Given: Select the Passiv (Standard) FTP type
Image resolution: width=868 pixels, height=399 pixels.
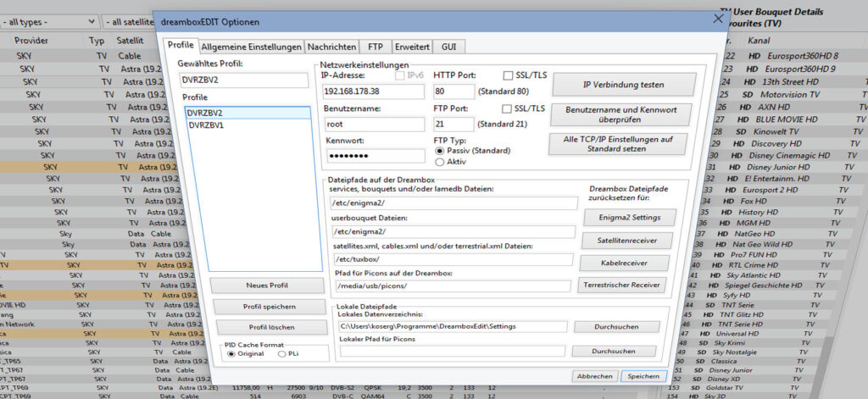Looking at the screenshot, I should point(439,150).
